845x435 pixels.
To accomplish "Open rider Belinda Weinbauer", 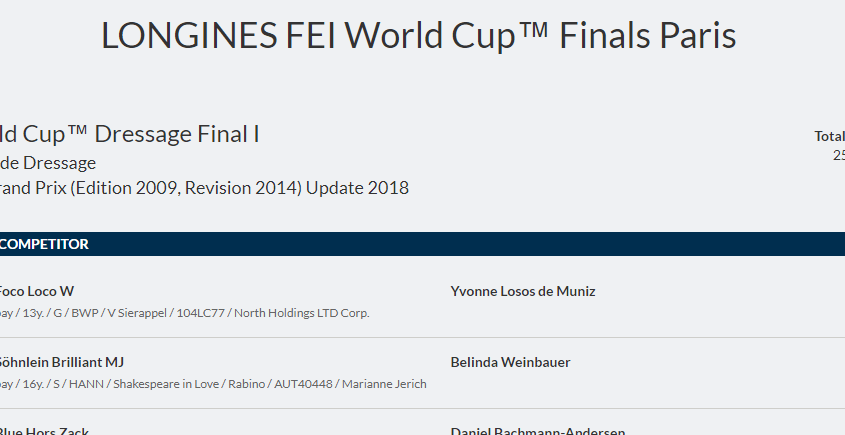I will (511, 362).
